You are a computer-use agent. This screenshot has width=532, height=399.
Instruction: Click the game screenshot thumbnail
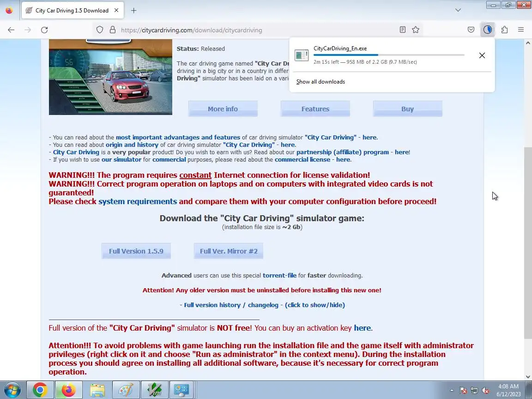(x=111, y=77)
